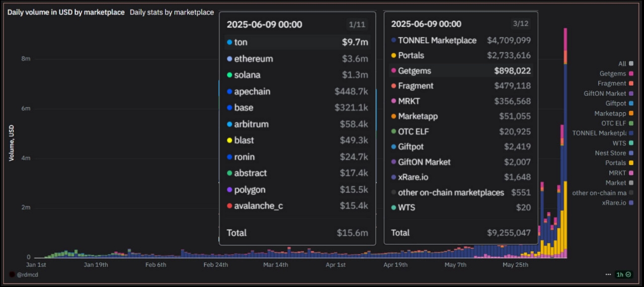Image resolution: width=644 pixels, height=287 pixels.
Task: Toggle Giftpot series in the legend
Action: click(619, 103)
